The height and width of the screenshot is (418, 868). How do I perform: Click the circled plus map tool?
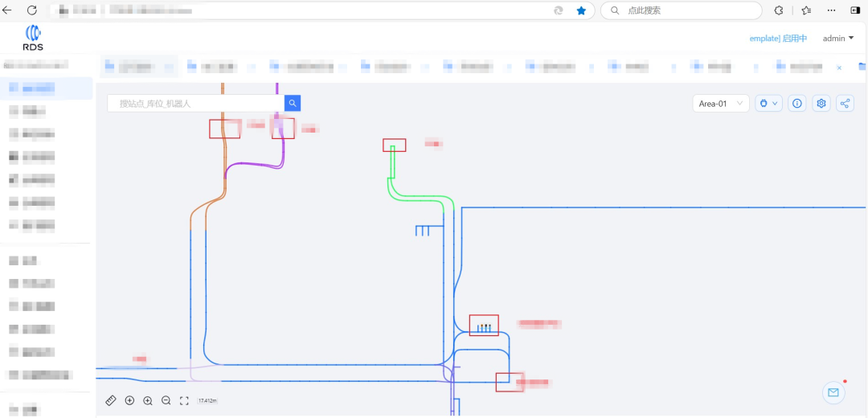[129, 400]
